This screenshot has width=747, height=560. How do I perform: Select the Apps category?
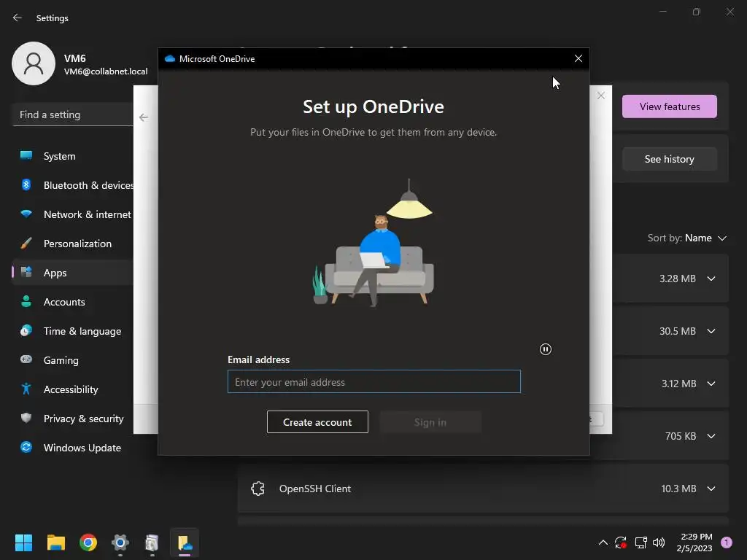coord(72,273)
